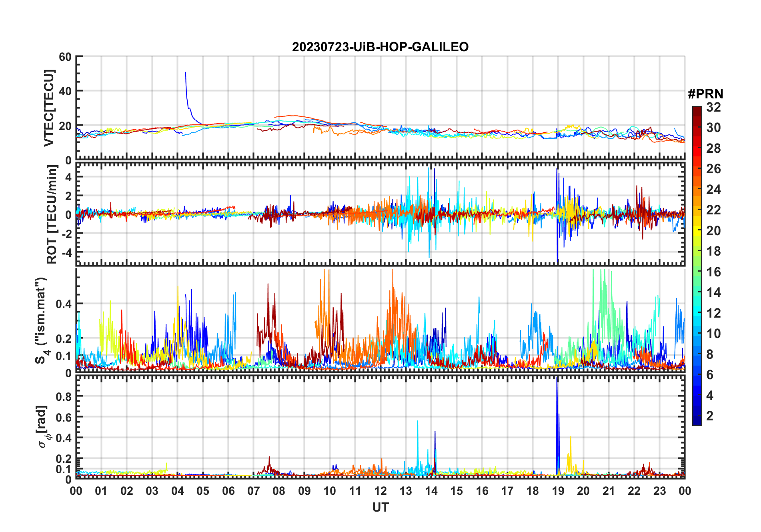This screenshot has height=532, width=761.
Task: Click the blue VTEC spike peak near 04 UT
Action: (x=185, y=73)
